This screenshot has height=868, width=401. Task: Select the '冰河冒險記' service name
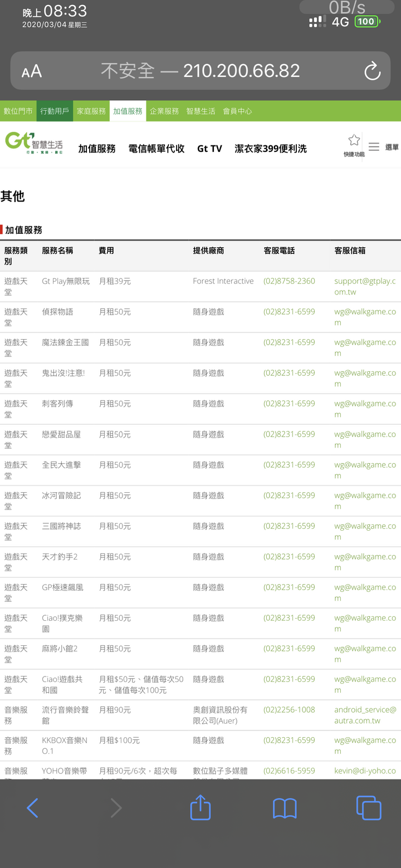(x=61, y=496)
